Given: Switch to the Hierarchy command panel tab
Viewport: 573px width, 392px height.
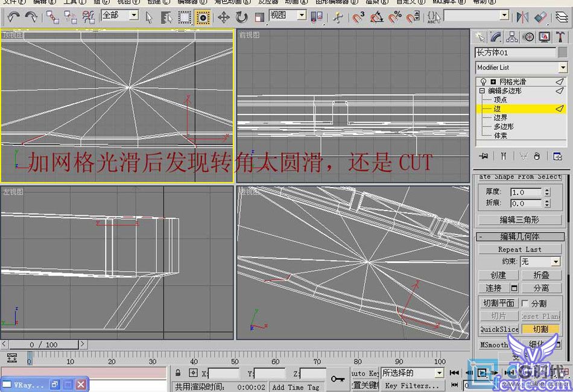Looking at the screenshot, I should click(512, 37).
